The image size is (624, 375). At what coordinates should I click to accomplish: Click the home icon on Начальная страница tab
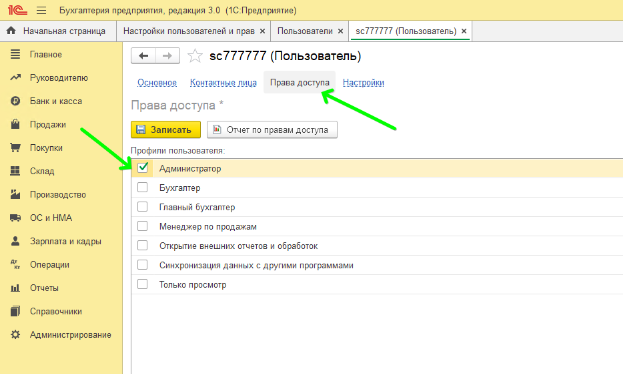tap(12, 31)
